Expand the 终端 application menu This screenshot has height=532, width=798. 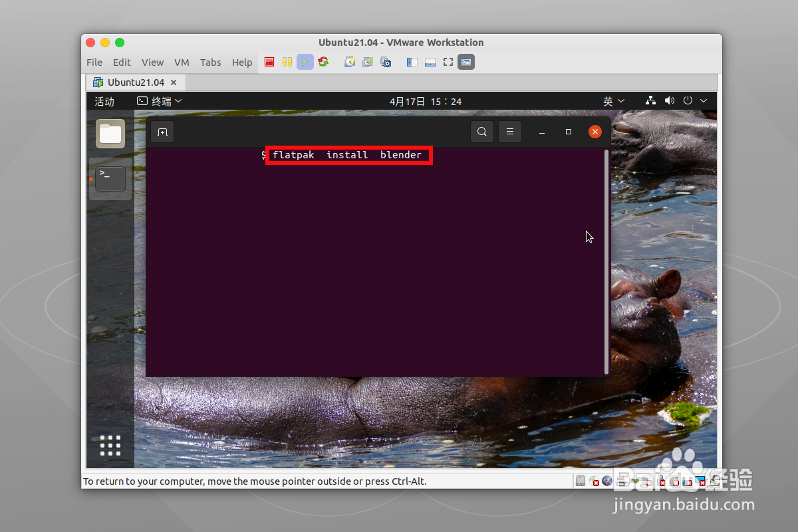[158, 100]
